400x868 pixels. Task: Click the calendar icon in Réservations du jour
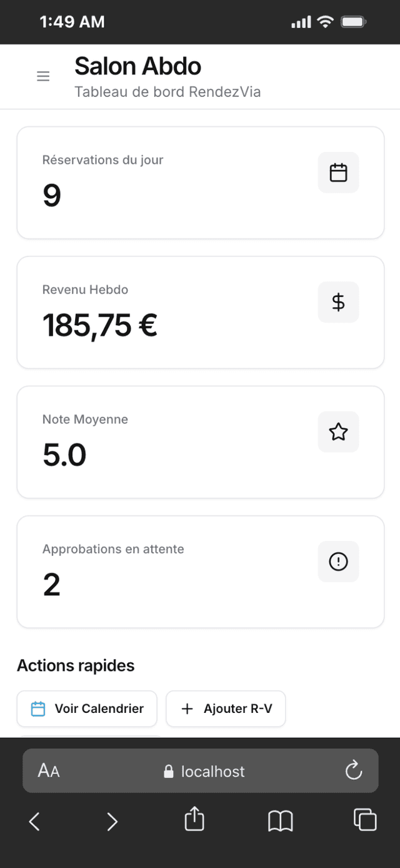click(x=338, y=173)
